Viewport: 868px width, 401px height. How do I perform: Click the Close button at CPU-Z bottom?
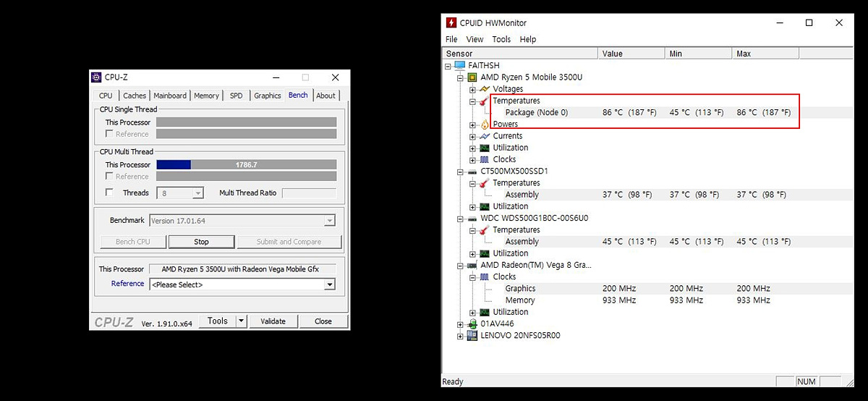pyautogui.click(x=323, y=321)
